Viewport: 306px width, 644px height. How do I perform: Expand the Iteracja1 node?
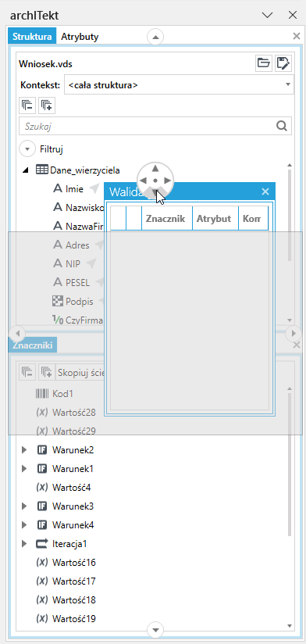pos(24,544)
